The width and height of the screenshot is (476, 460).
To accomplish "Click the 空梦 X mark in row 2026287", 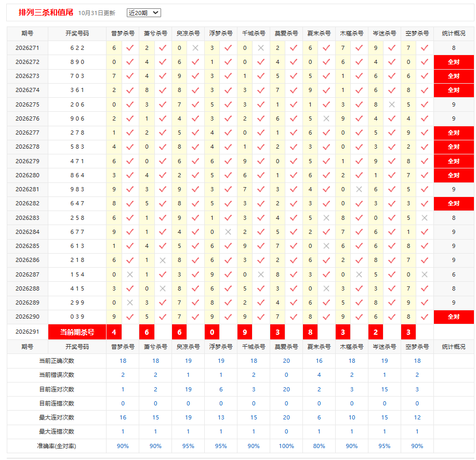I will point(425,274).
